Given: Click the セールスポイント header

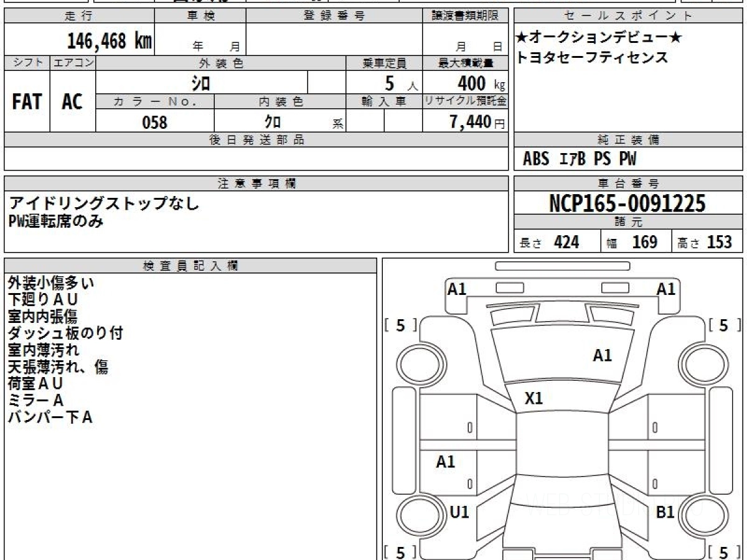Looking at the screenshot, I should coord(629,16).
